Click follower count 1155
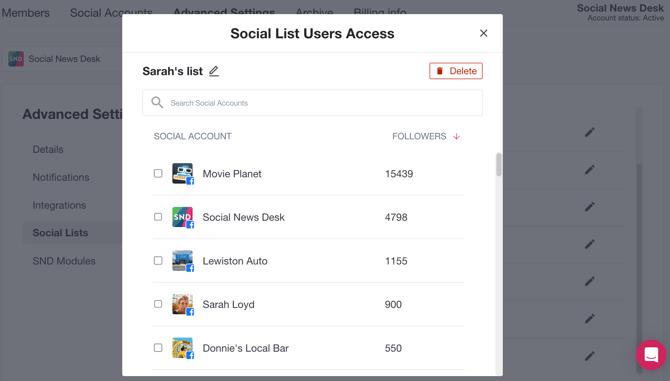This screenshot has width=670, height=381. (396, 261)
